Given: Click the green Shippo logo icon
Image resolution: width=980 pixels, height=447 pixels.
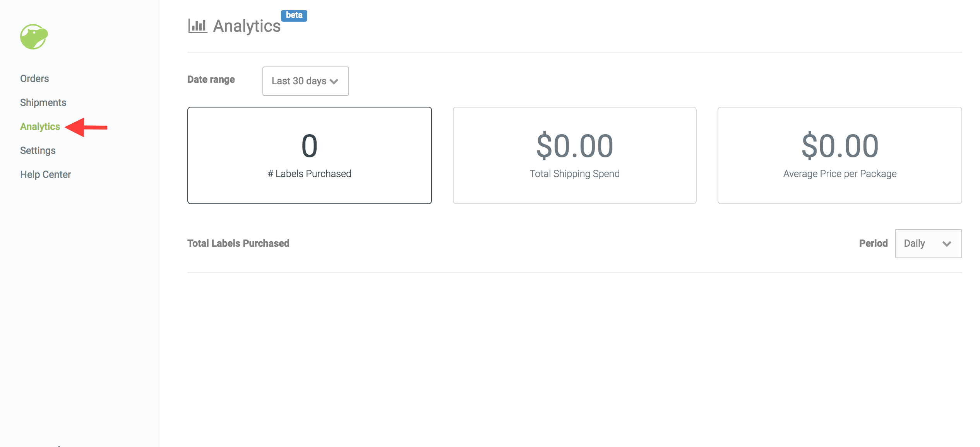Looking at the screenshot, I should click(x=34, y=37).
